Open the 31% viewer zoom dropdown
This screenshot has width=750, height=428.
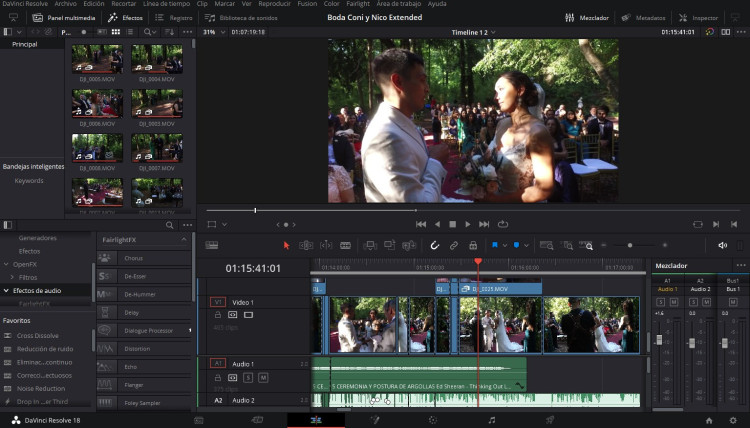214,32
